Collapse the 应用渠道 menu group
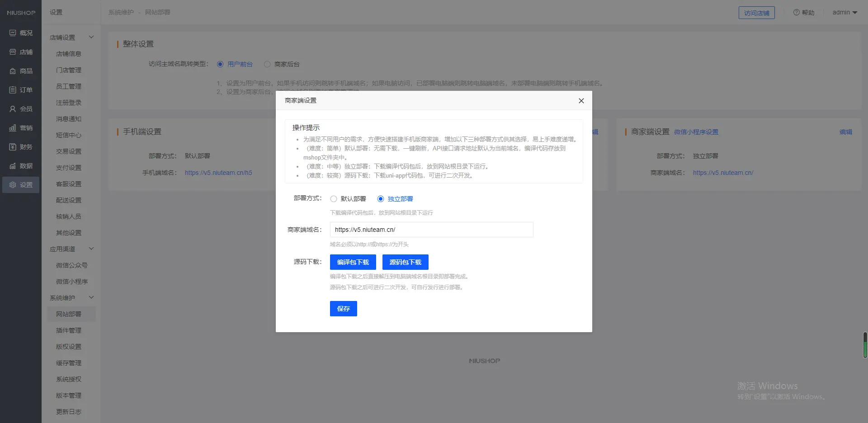Image resolution: width=868 pixels, height=423 pixels. pos(91,249)
